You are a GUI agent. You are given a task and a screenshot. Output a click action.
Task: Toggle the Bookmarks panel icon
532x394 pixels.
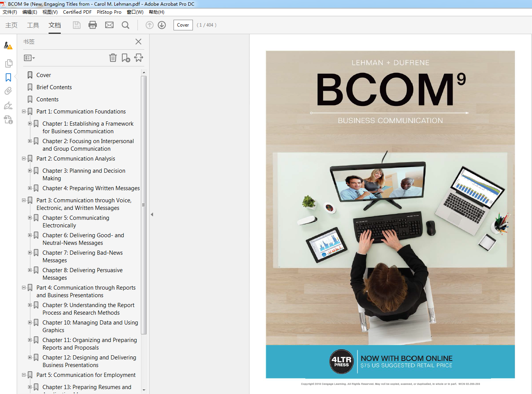(8, 77)
